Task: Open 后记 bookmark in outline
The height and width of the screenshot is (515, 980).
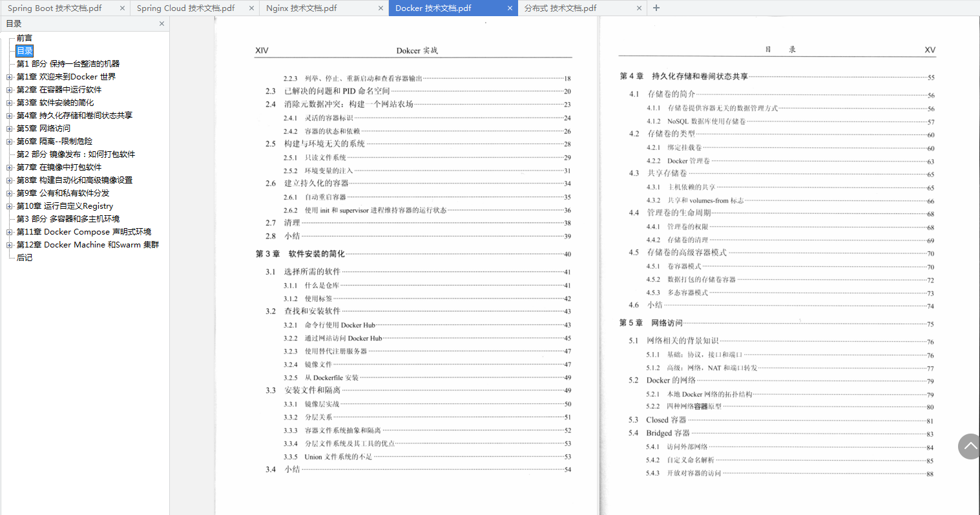Action: (x=25, y=258)
